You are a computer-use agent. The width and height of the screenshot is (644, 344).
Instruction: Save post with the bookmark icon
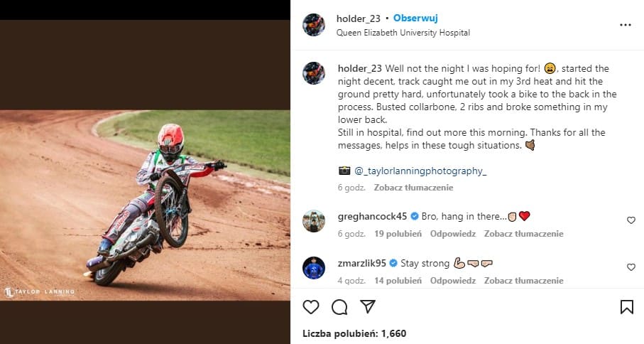(x=626, y=307)
